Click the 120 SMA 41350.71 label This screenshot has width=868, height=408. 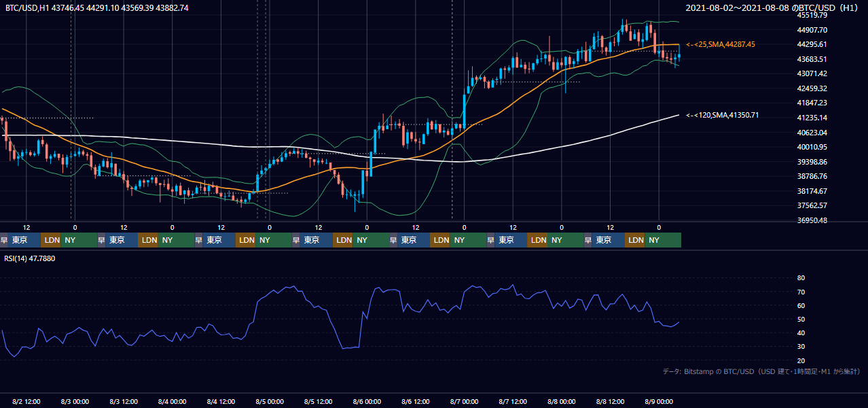click(x=723, y=115)
